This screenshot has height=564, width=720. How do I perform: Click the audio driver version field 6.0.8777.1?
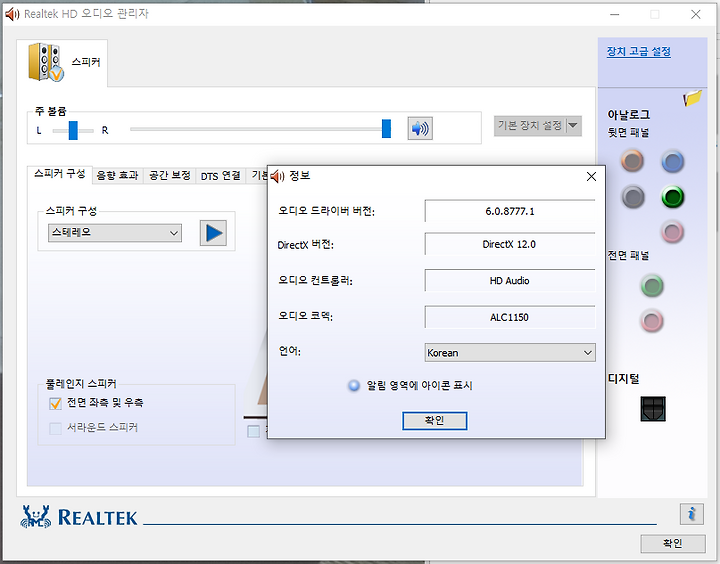click(510, 211)
